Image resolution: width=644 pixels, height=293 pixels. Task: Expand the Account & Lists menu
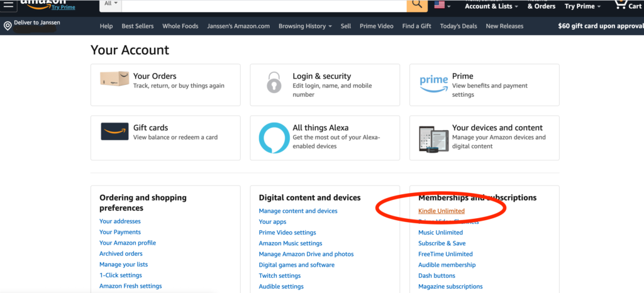pyautogui.click(x=491, y=6)
